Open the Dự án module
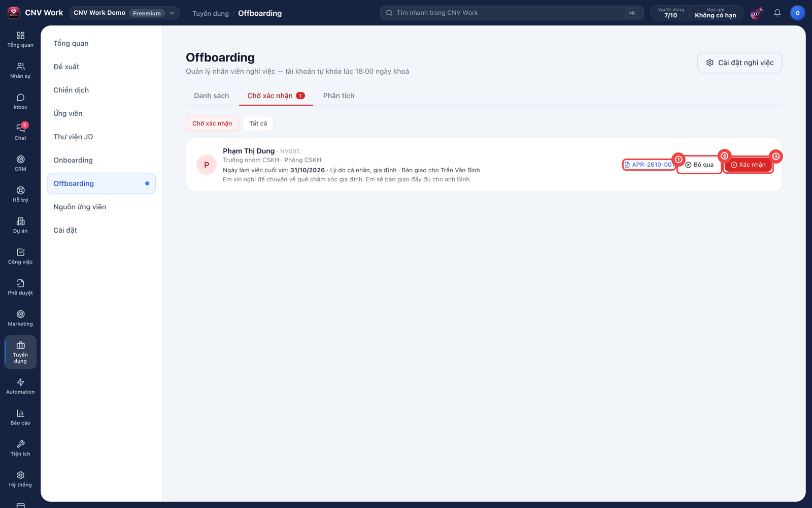Screen dimensions: 812x508 click(x=20, y=226)
